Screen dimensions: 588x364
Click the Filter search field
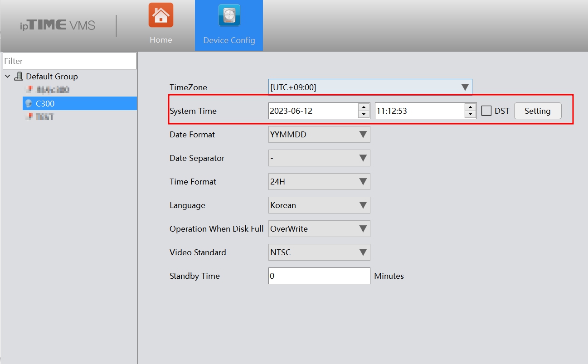[69, 61]
